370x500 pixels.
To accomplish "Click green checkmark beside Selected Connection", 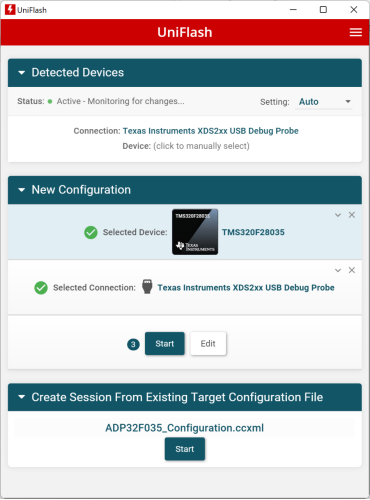I will coord(41,288).
